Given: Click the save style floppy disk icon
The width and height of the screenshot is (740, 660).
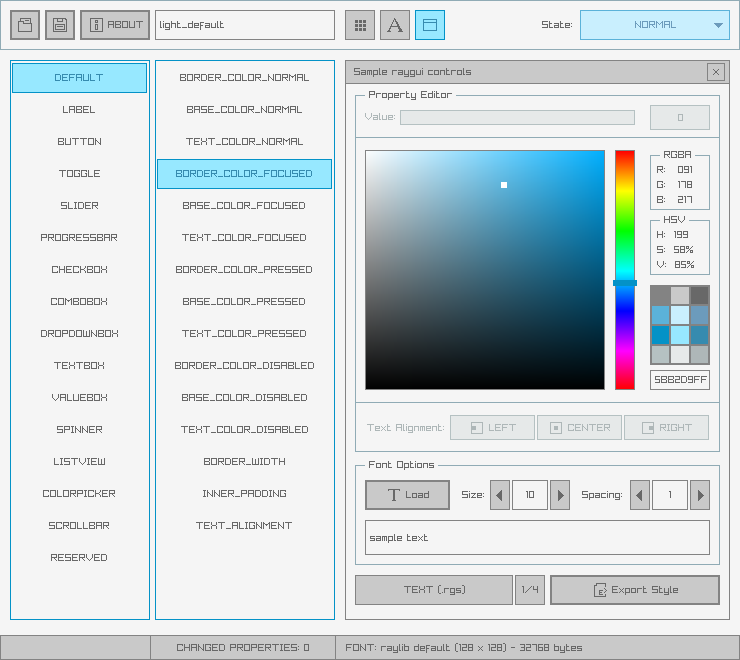Looking at the screenshot, I should point(60,25).
